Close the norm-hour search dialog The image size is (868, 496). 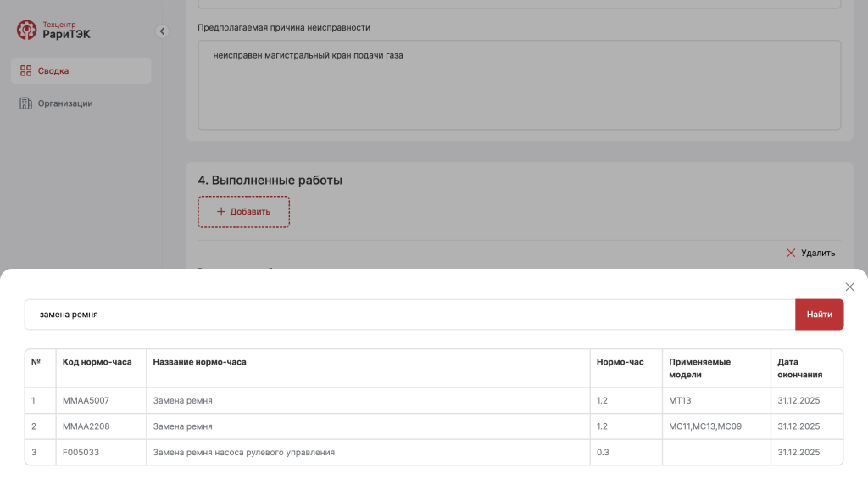[x=849, y=287]
